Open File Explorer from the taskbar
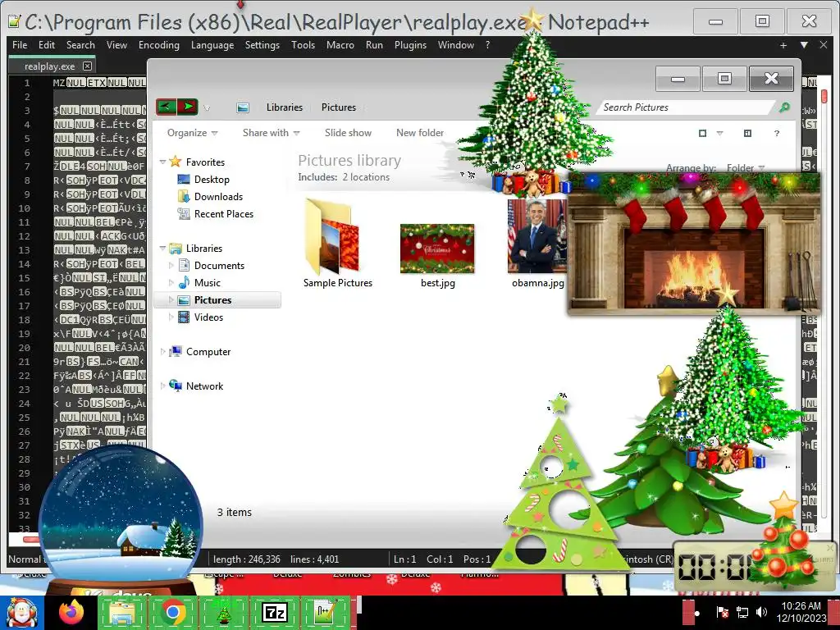 pyautogui.click(x=122, y=613)
